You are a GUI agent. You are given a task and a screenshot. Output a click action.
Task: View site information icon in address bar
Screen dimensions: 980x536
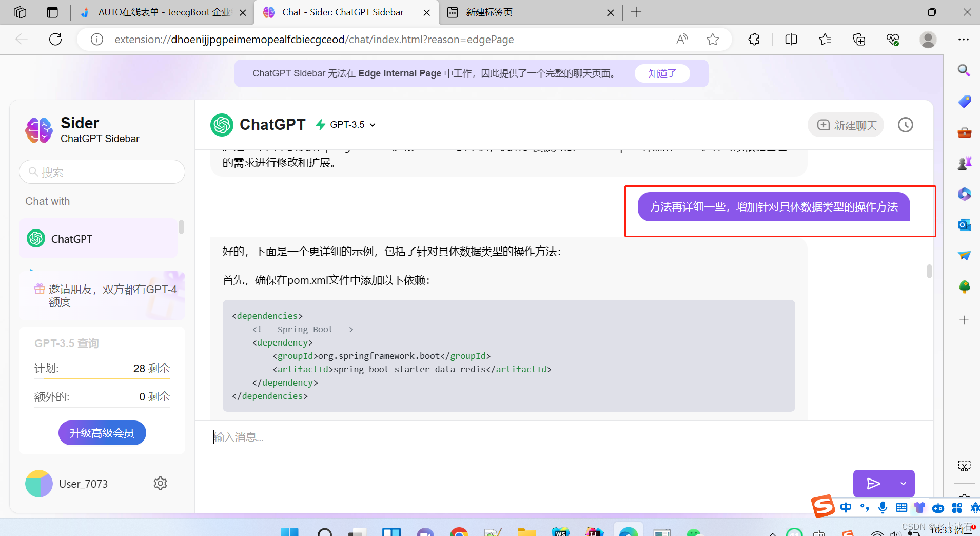[97, 40]
